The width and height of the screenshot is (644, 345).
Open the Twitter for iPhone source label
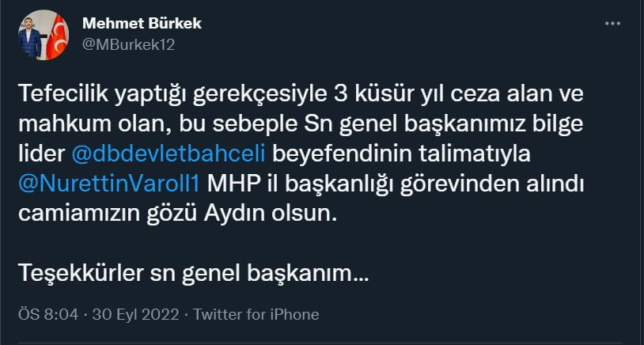tap(256, 314)
